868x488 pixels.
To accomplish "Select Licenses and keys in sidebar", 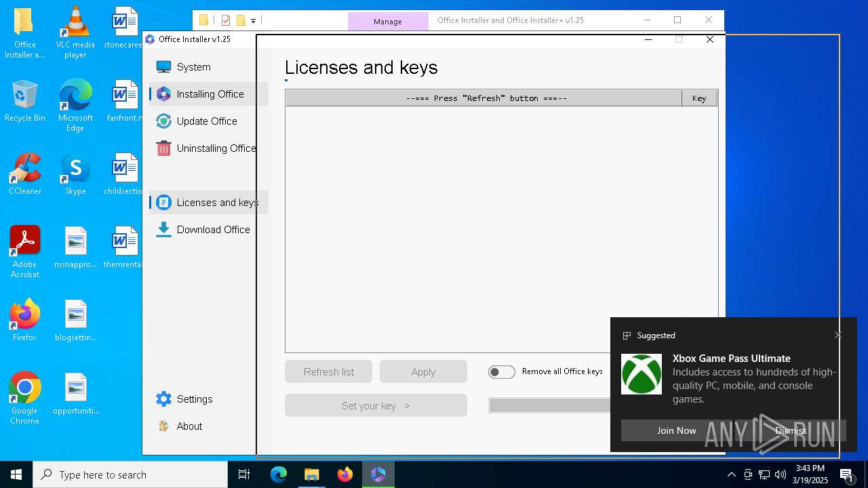I will (208, 203).
